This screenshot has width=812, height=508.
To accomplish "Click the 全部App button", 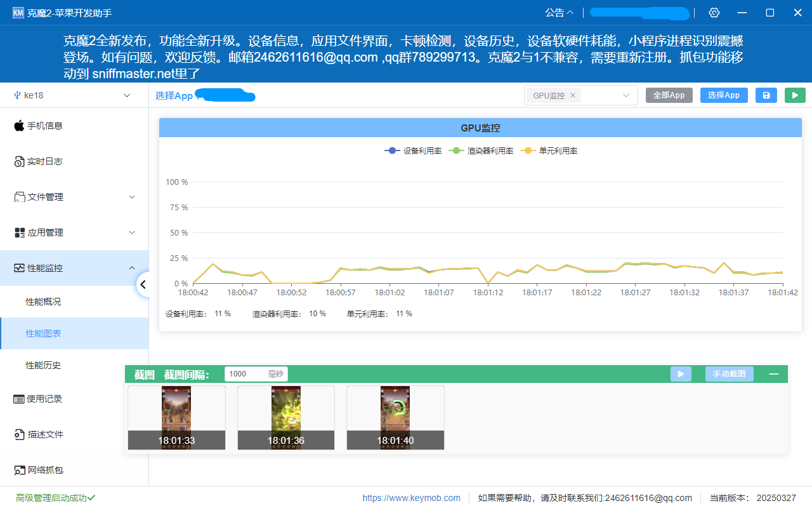I will click(669, 95).
